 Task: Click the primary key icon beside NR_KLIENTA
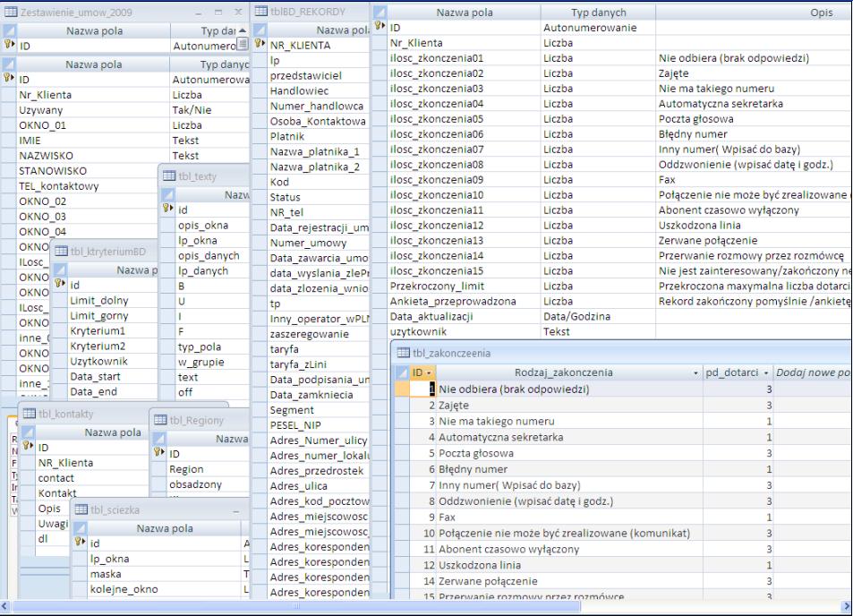tap(260, 44)
